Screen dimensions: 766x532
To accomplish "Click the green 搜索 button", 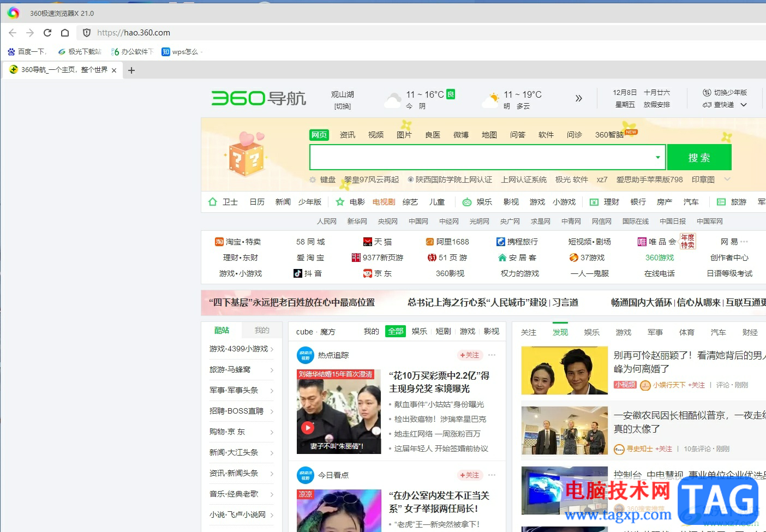I will pos(699,158).
